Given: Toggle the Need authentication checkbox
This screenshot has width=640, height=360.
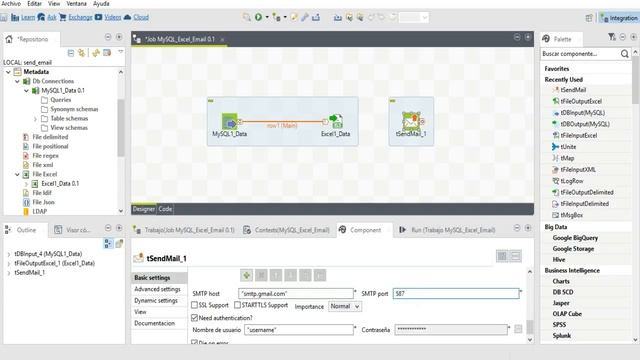Looking at the screenshot, I should (x=195, y=318).
